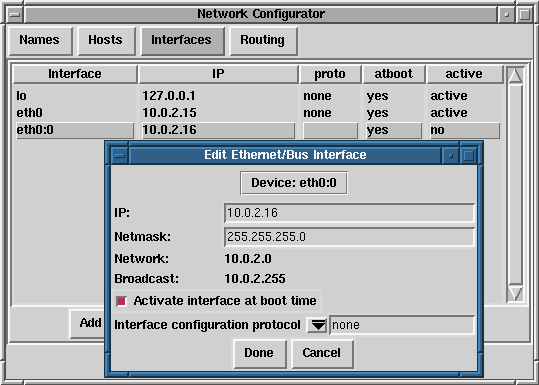Click the Netmask input field
This screenshot has height=385, width=539.
click(x=349, y=237)
